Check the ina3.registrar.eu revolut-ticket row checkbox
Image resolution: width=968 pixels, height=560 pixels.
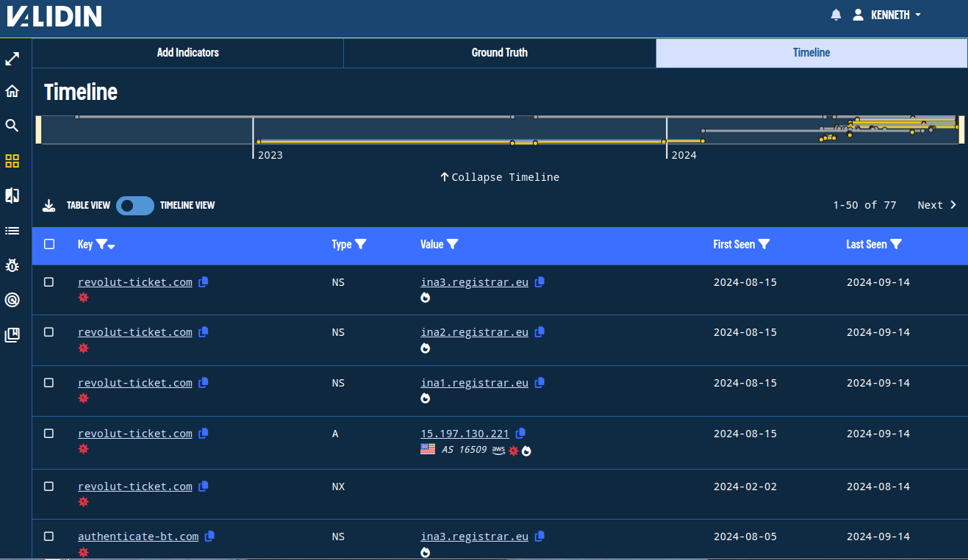49,282
